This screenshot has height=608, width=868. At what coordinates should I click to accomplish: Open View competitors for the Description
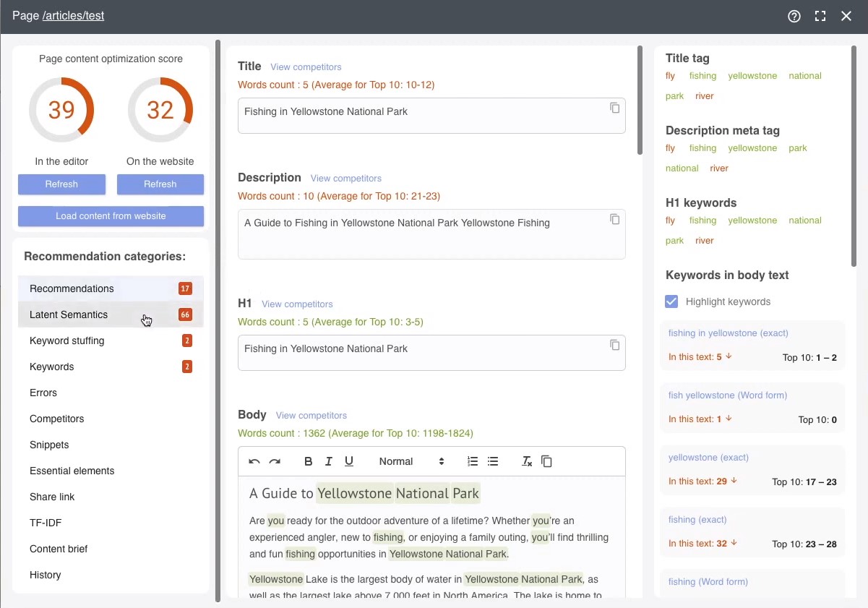click(x=346, y=178)
